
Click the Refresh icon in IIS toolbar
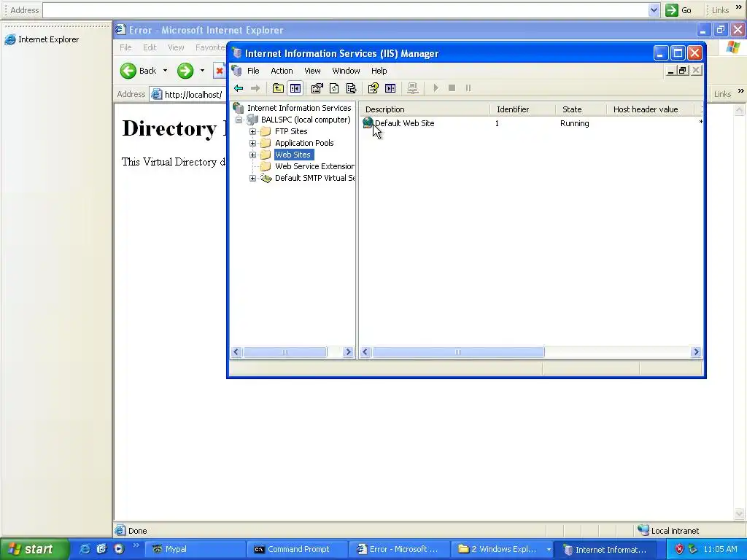click(x=334, y=88)
